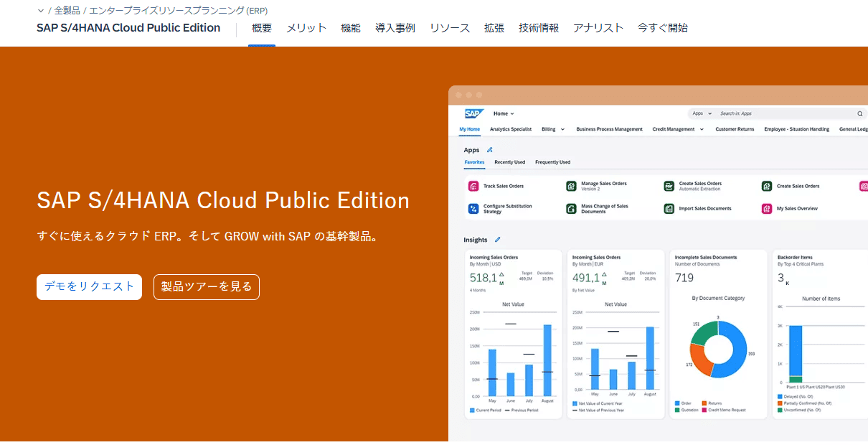This screenshot has height=445, width=868.
Task: Open the Analytics Specialist tab
Action: [511, 129]
